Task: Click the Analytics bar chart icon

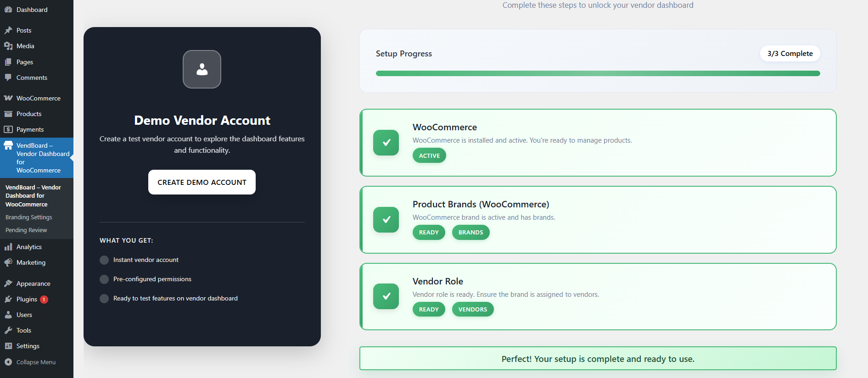Action: pyautogui.click(x=8, y=247)
